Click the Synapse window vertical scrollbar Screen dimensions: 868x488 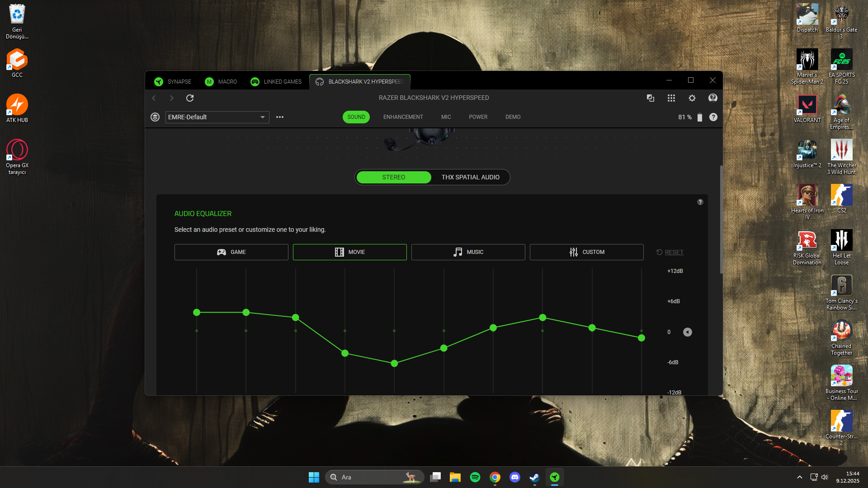[721, 220]
